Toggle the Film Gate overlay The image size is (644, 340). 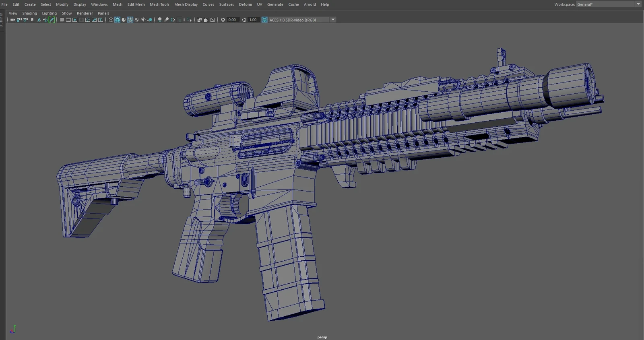point(68,20)
